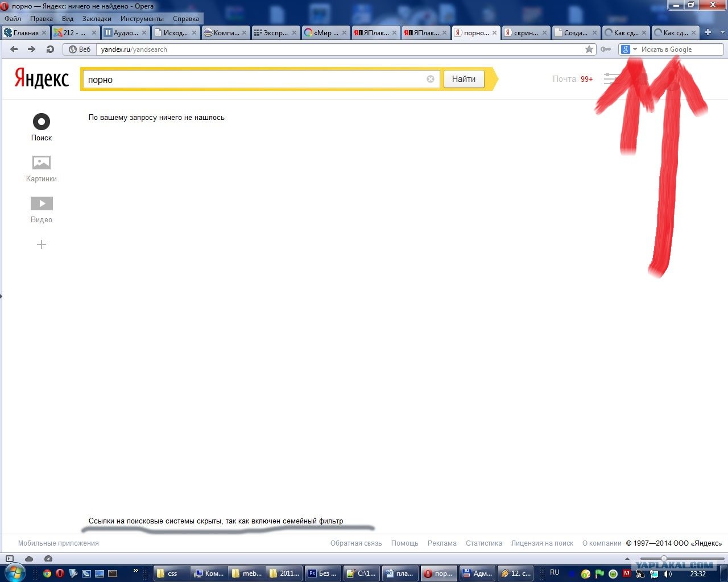Click the Найти search button
Screen dimensions: 728x582
pos(464,79)
